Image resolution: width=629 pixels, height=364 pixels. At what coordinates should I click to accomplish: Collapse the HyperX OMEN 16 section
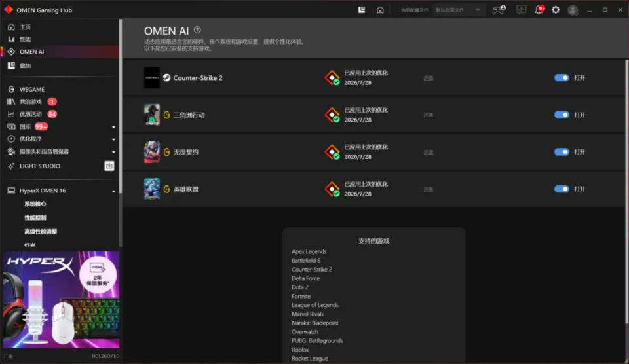pos(113,191)
